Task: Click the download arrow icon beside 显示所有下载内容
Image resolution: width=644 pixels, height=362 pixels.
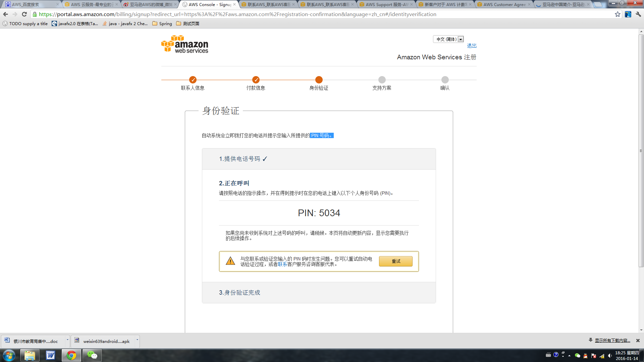Action: coord(591,340)
